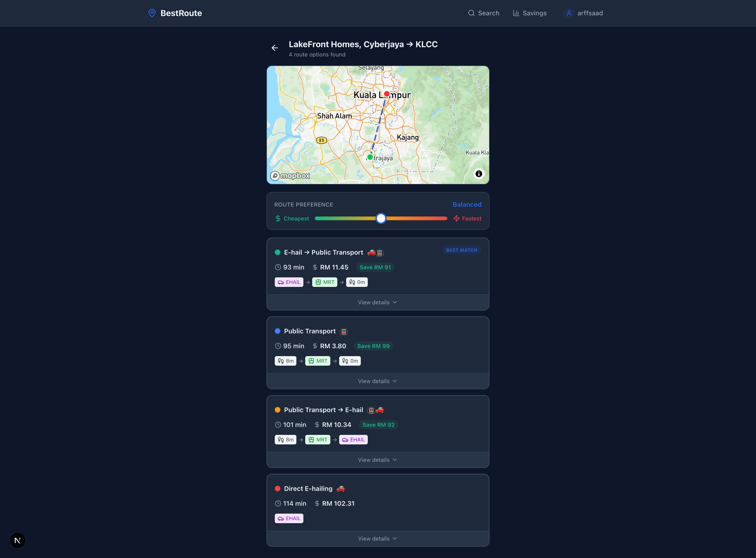
Task: Click the red destination marker on map
Action: [387, 94]
